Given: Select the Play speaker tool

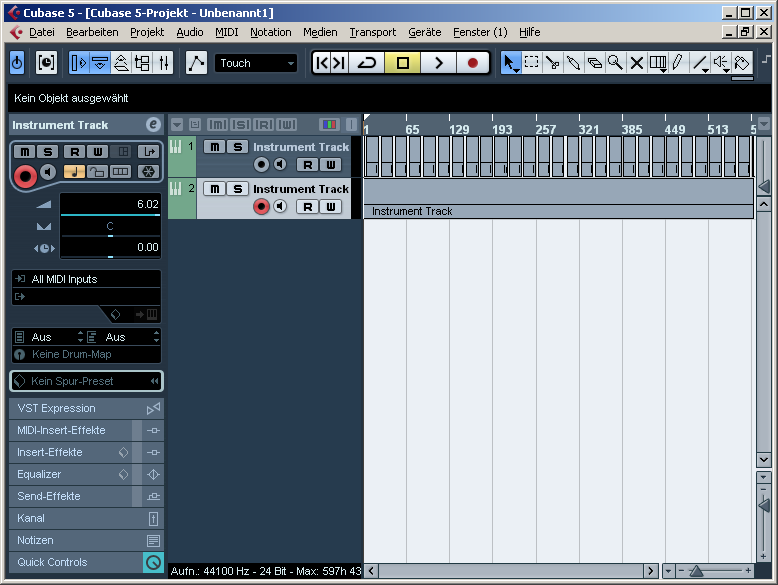Looking at the screenshot, I should coord(721,63).
